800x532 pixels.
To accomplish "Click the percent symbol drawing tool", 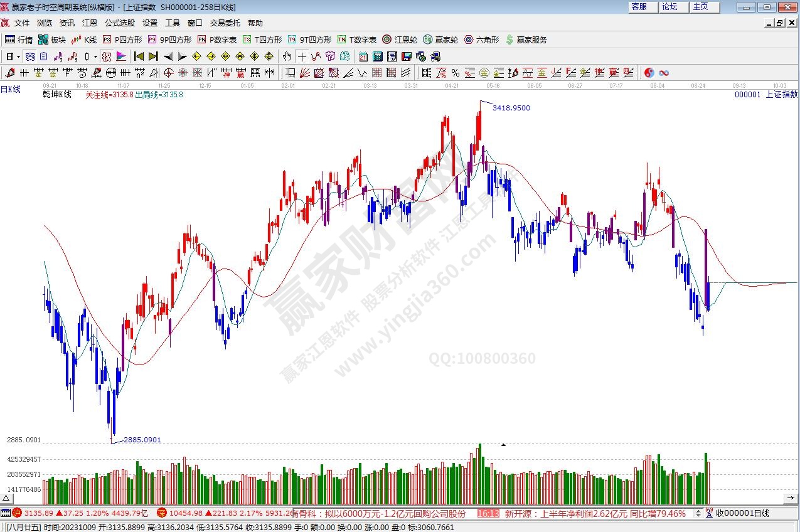I will click(455, 73).
